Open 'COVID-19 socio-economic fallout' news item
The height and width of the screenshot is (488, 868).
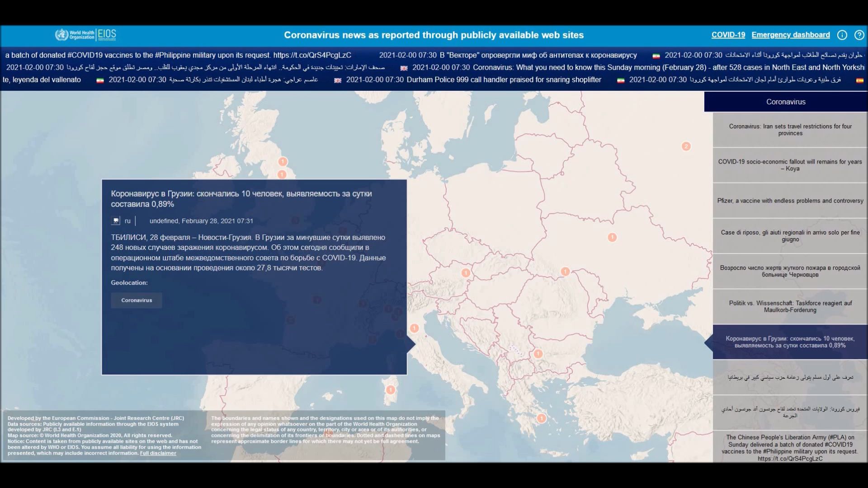[x=790, y=165]
